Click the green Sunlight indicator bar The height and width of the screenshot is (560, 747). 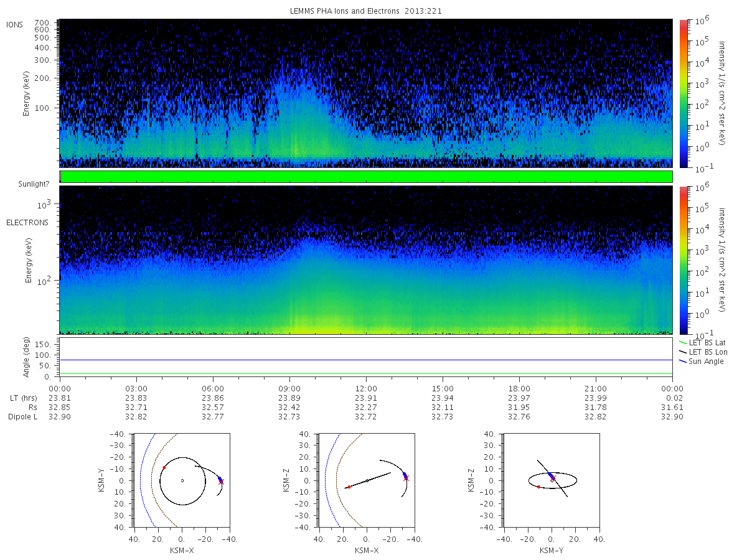[366, 177]
